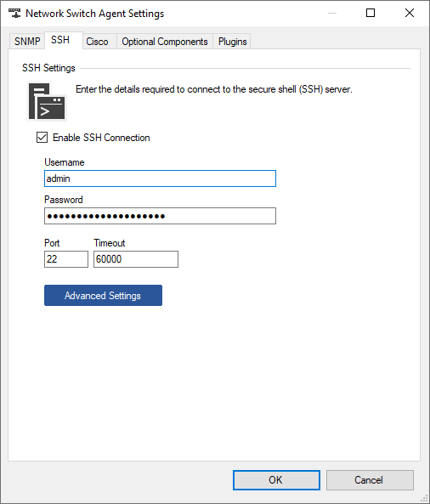Image resolution: width=430 pixels, height=504 pixels.
Task: Open the Optional Components tab
Action: click(165, 42)
